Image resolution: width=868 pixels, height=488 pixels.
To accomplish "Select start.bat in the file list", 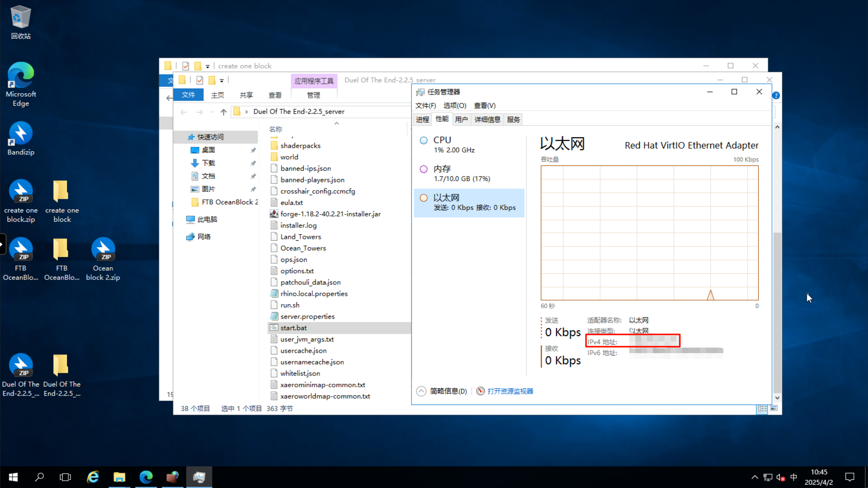I will pos(294,328).
